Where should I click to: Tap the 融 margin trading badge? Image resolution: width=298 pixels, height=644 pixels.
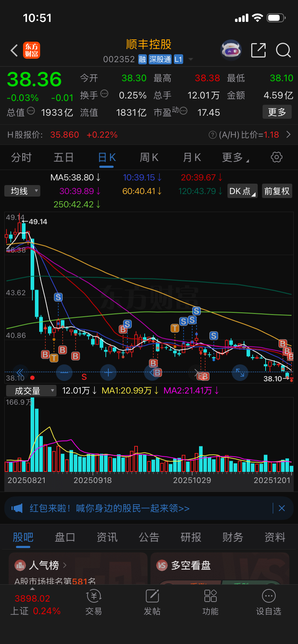pos(143,59)
